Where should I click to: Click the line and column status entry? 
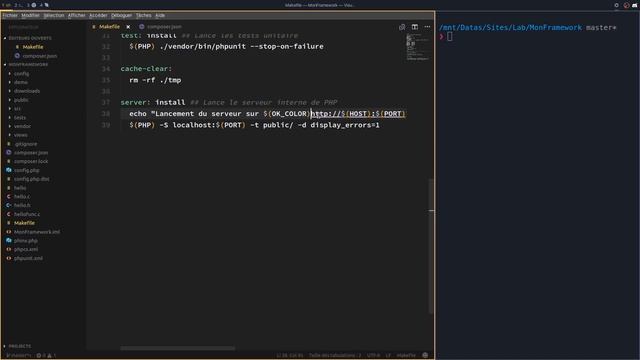(289, 356)
